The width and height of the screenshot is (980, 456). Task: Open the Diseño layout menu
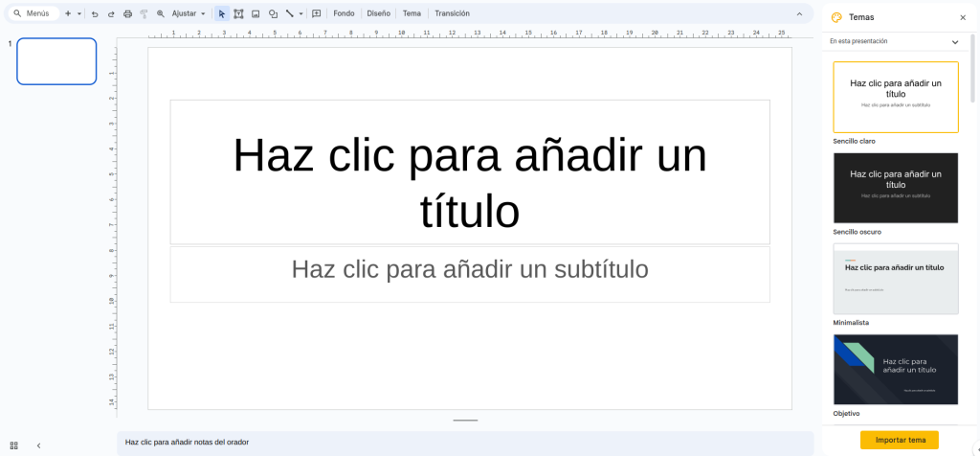coord(378,13)
